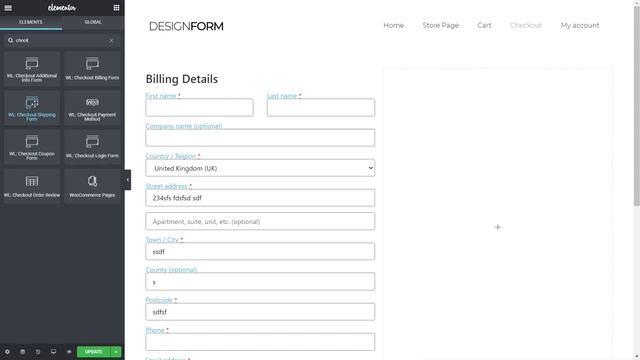
Task: Open Elementor settings gear icon
Action: (x=7, y=351)
